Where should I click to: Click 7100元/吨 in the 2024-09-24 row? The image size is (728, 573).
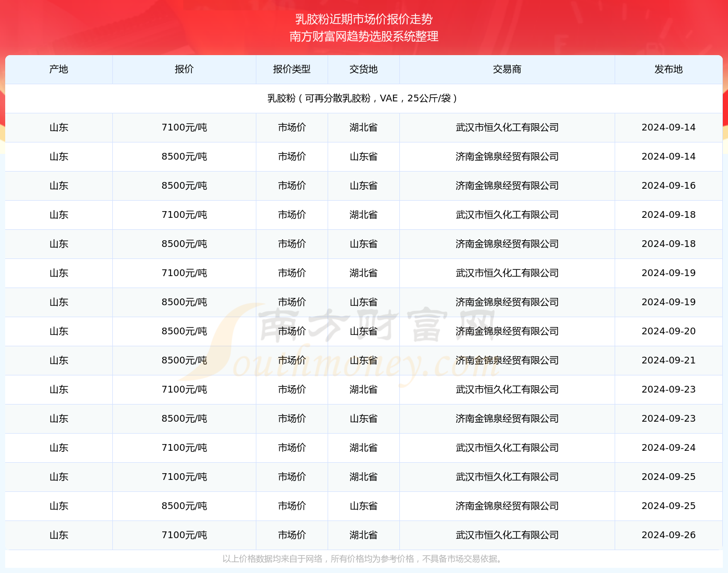coord(184,448)
